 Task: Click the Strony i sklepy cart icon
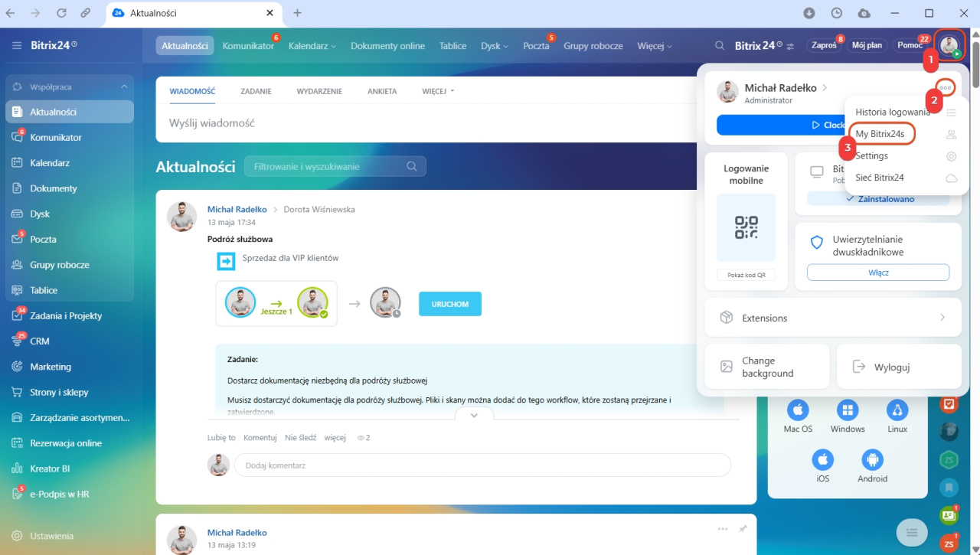pos(17,392)
